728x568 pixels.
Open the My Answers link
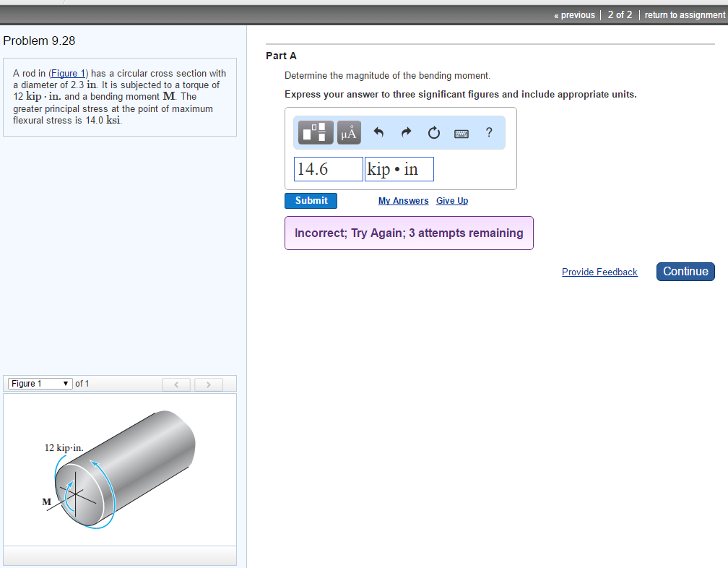coord(403,201)
